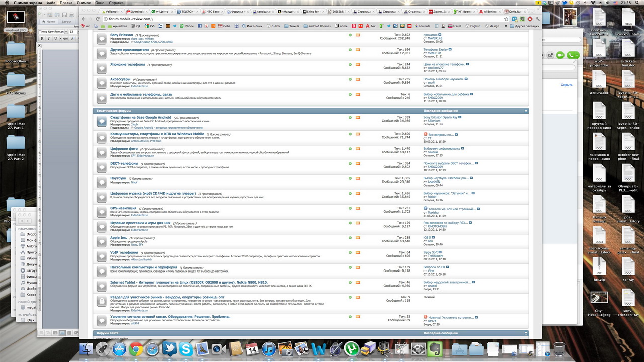Reload the page with the refresh button
644x362 pixels.
98,19
